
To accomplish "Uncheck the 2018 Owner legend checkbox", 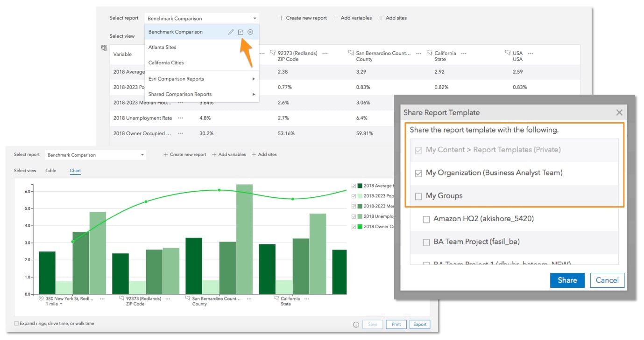I will tap(353, 227).
